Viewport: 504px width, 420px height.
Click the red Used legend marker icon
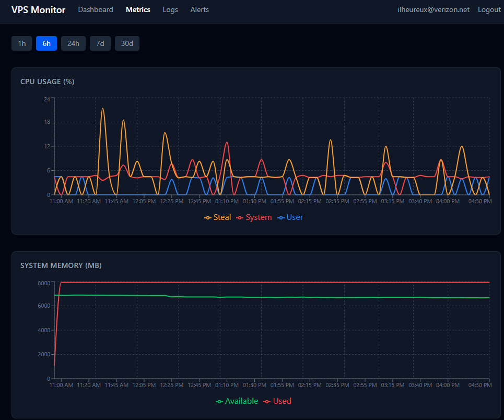[267, 401]
